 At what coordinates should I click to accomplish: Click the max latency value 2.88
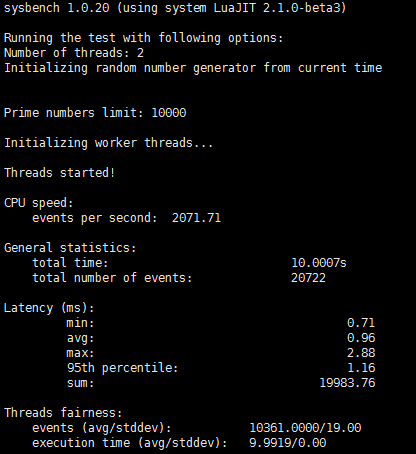[361, 353]
